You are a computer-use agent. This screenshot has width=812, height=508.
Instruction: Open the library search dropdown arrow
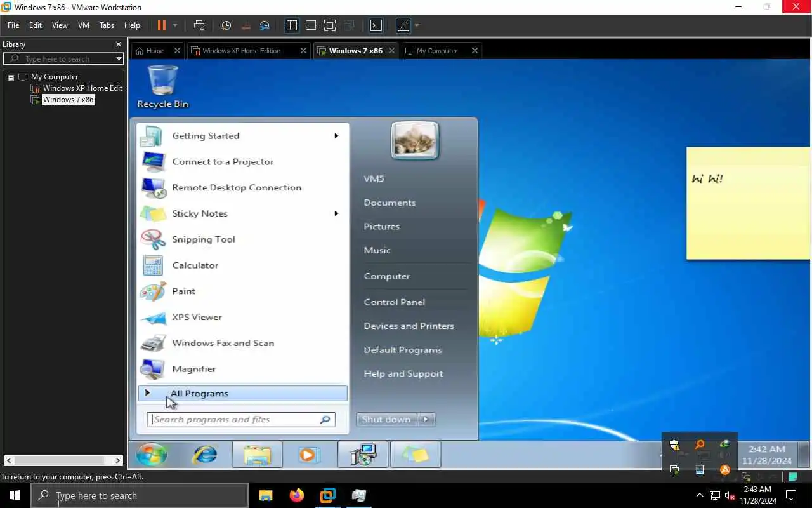click(119, 58)
